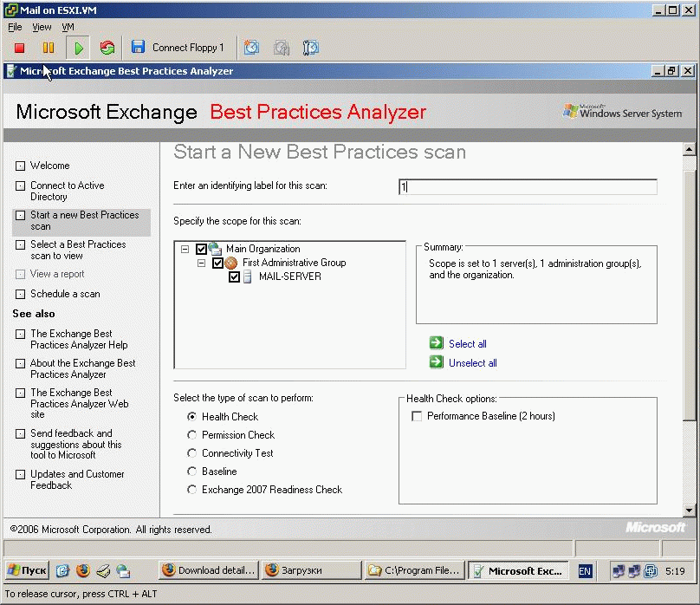Click scrollbar up arrow of scan page
The height and width of the screenshot is (605, 700).
[689, 150]
